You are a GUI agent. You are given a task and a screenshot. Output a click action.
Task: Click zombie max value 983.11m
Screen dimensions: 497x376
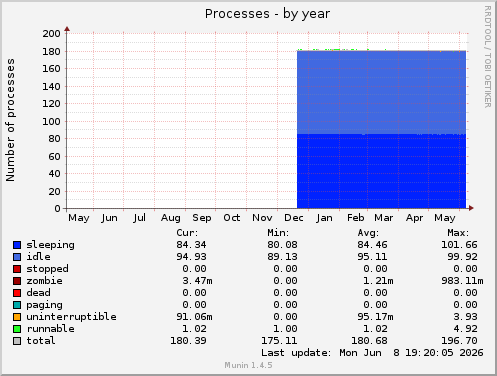coord(462,281)
